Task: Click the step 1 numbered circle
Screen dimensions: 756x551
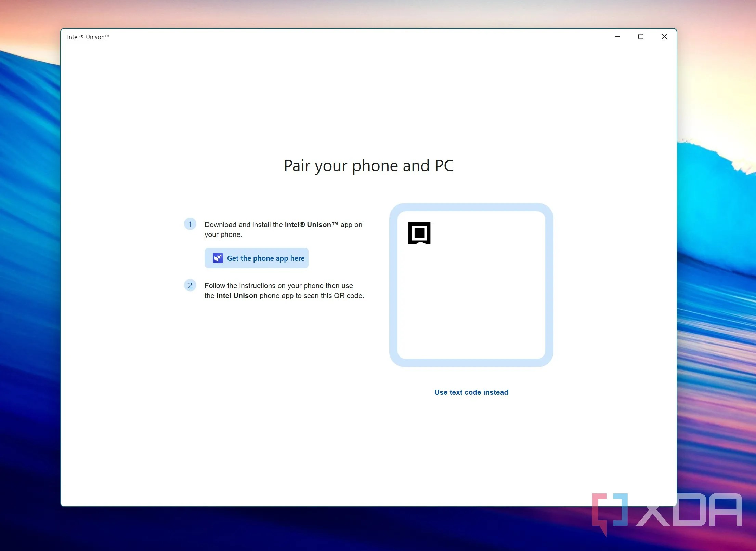Action: tap(190, 224)
